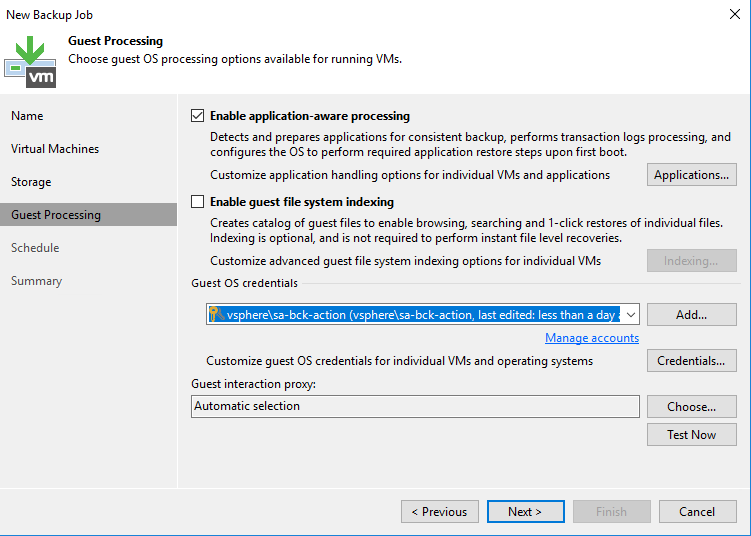Click the Guest OS credentials label
Viewport: 751px width, 536px height.
coord(244,283)
